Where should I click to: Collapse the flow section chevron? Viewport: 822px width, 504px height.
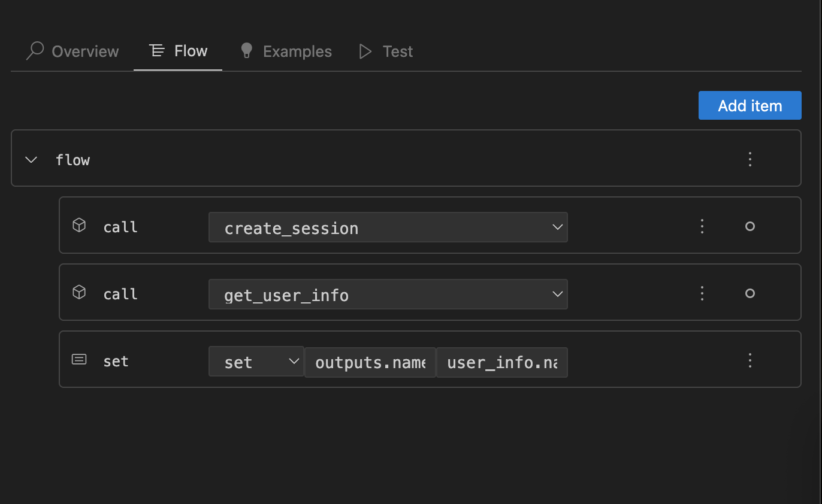[x=31, y=160]
